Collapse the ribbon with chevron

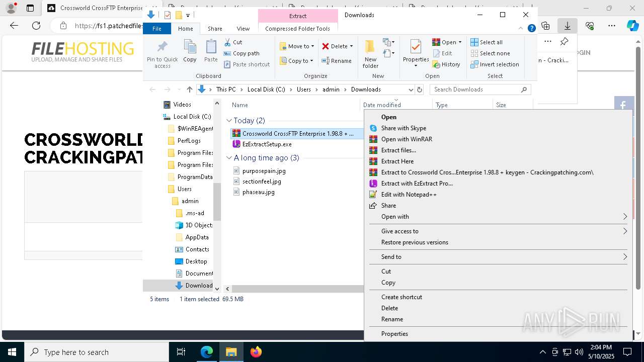[x=521, y=29]
